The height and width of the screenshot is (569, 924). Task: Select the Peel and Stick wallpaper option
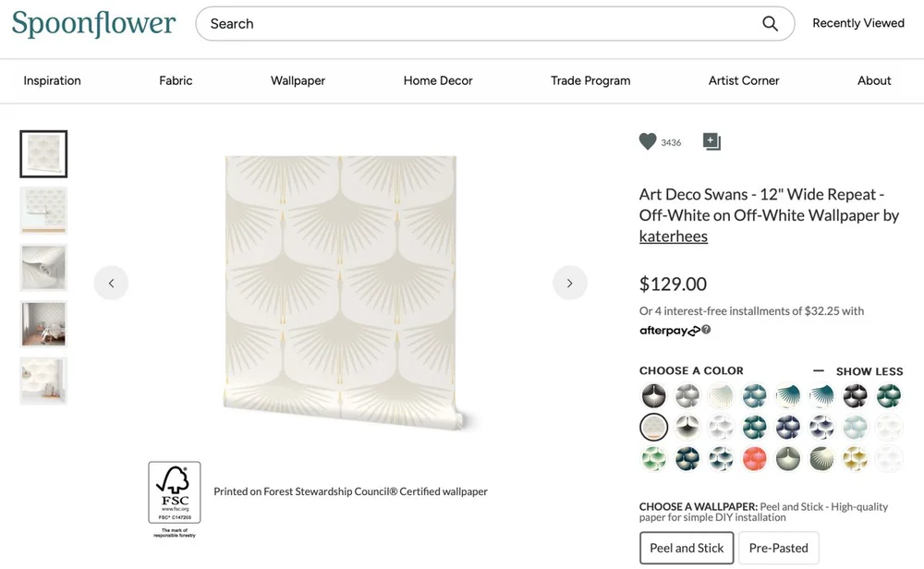(687, 548)
